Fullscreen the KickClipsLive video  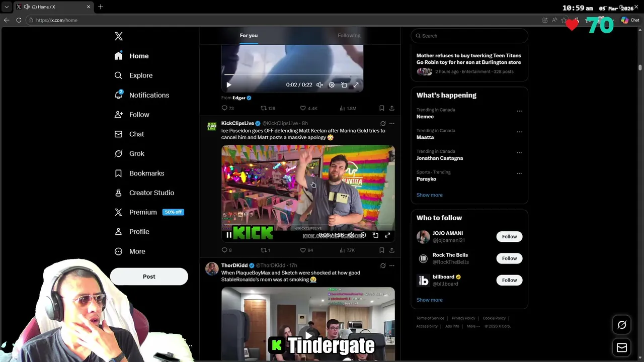click(387, 235)
